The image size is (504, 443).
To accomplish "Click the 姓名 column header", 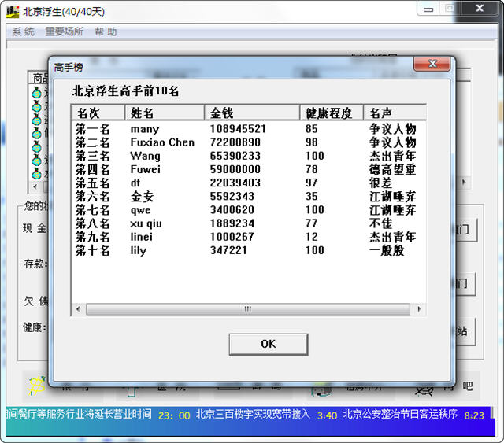I will tap(165, 113).
